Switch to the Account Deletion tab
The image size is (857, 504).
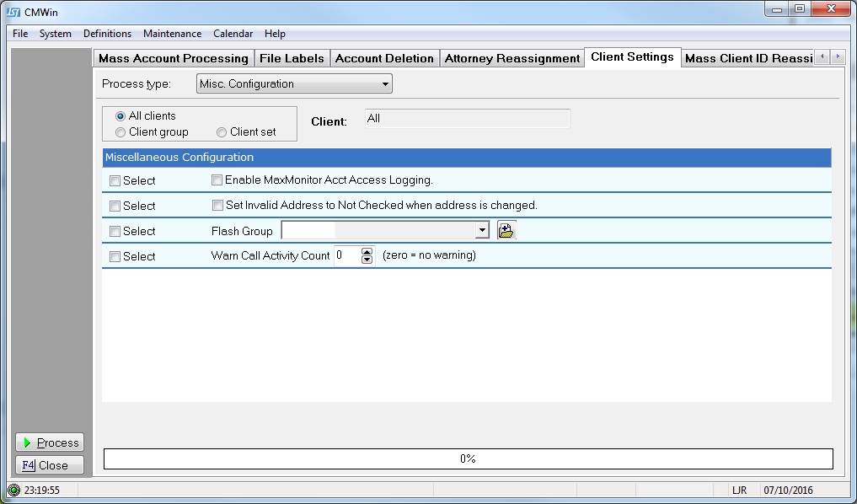pos(384,58)
